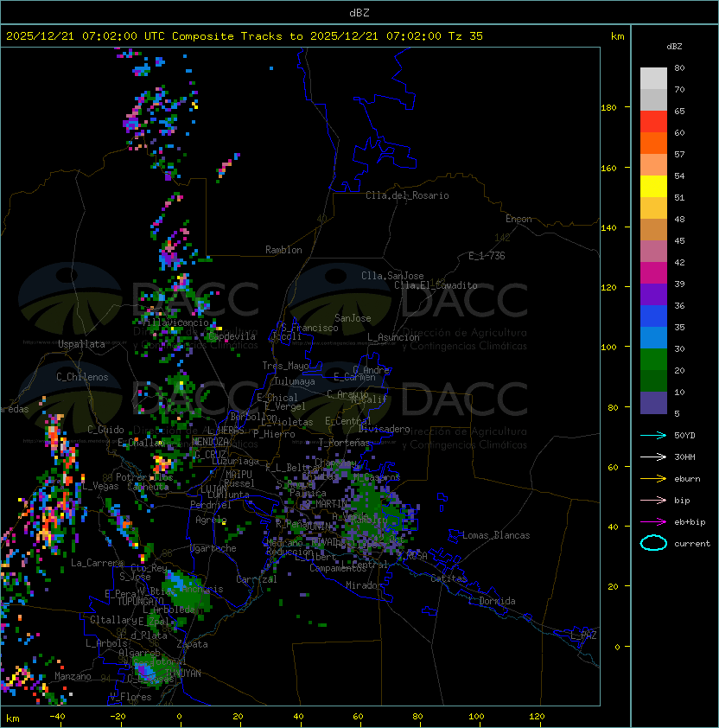Screen dimensions: 719x728
Task: Select the light gray swatch at top of dBZ scale
Action: point(653,78)
